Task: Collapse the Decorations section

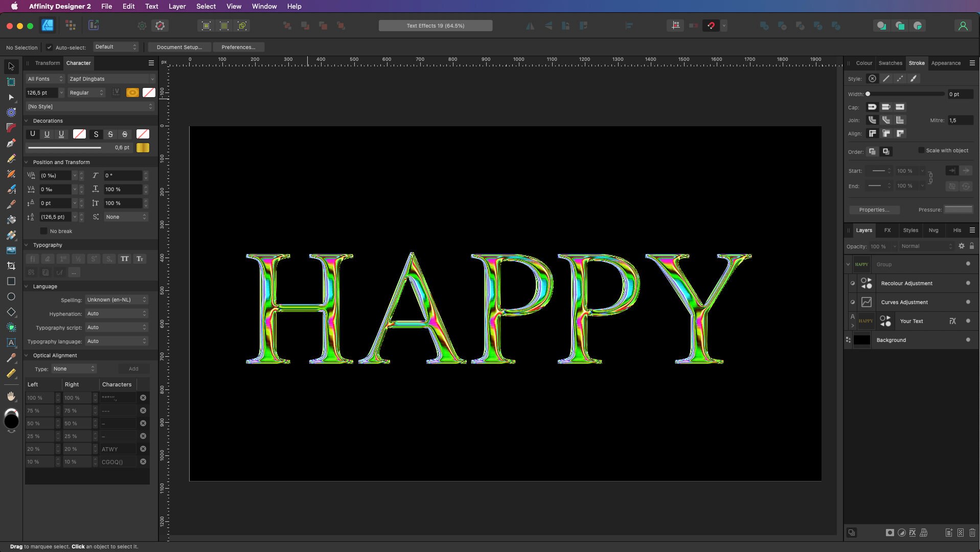Action: (27, 121)
